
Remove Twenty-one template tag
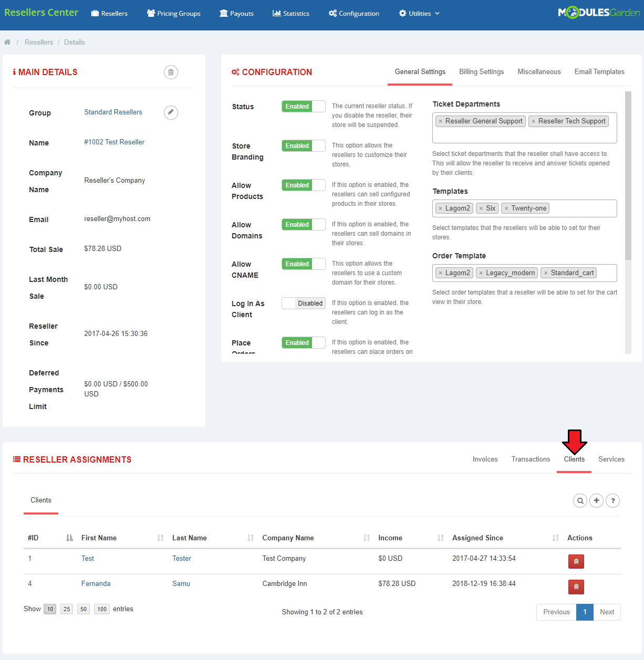(x=506, y=208)
